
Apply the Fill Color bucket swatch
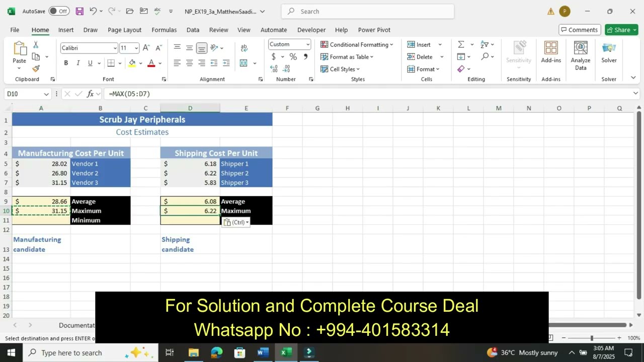(132, 63)
